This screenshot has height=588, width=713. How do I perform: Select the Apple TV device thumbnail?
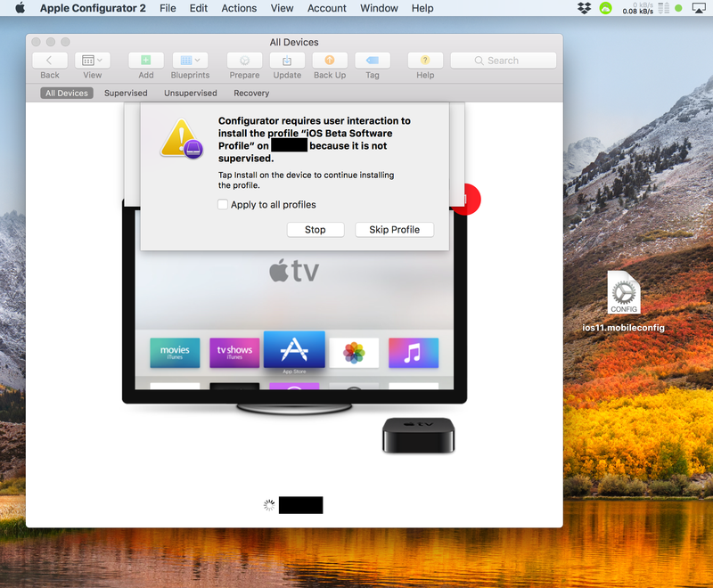coord(294,327)
